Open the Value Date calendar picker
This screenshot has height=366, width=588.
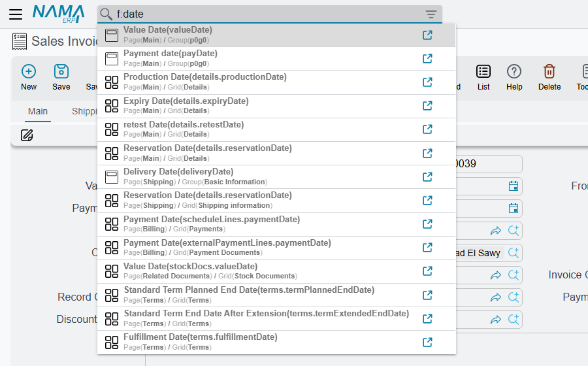pyautogui.click(x=514, y=186)
